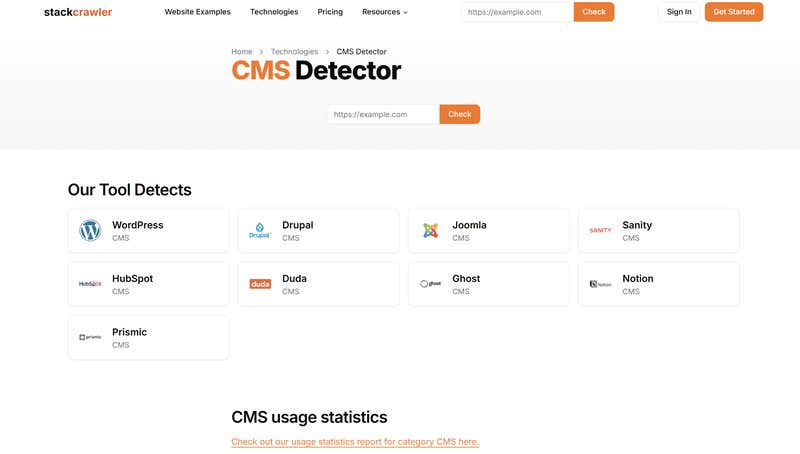Click the Sanity logo icon
The width and height of the screenshot is (800, 454).
tap(600, 231)
